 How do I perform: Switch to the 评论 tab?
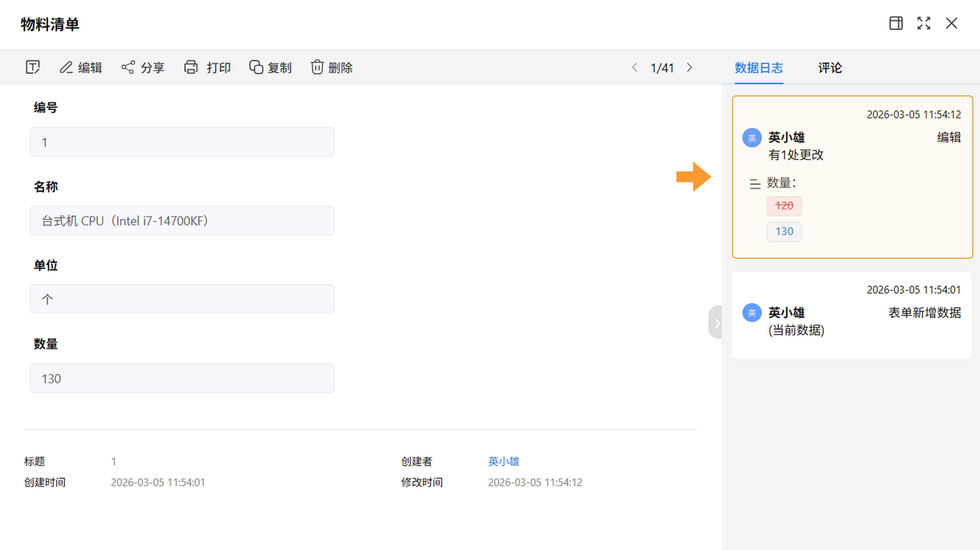pyautogui.click(x=830, y=68)
